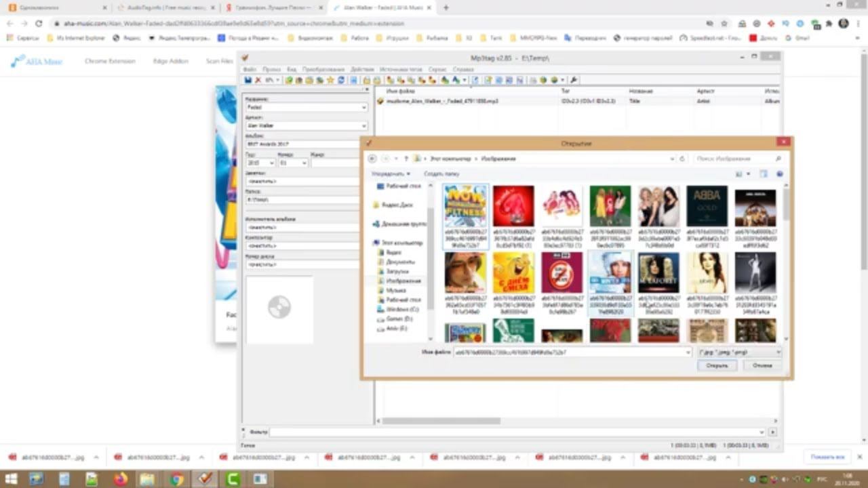The height and width of the screenshot is (488, 868).
Task: Open the Справка menu in Mp3tag
Action: click(463, 69)
